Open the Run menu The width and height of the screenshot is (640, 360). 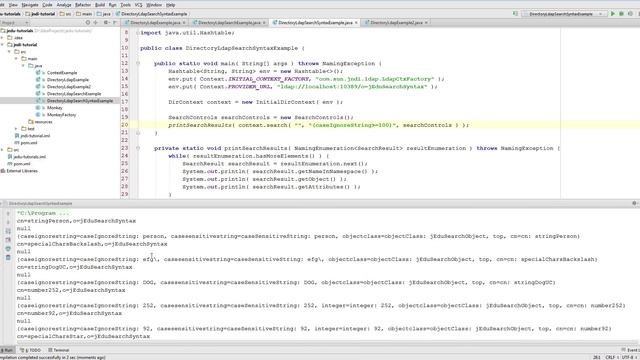pos(113,5)
